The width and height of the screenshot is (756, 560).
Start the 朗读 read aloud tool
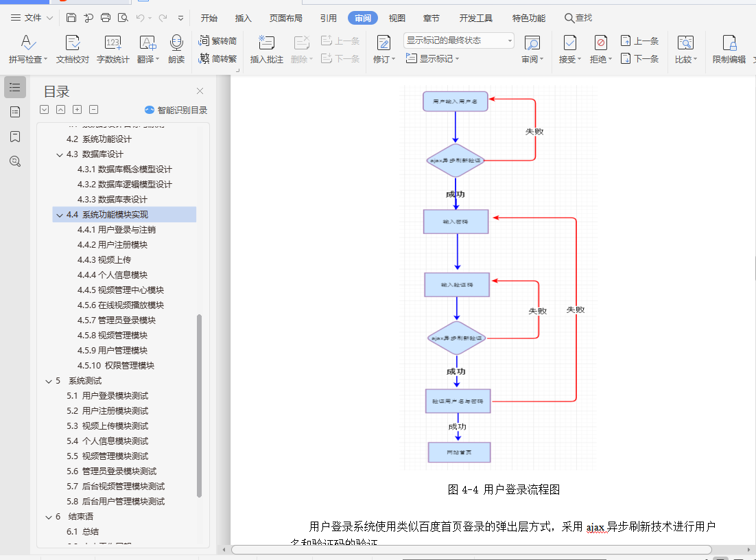(176, 49)
